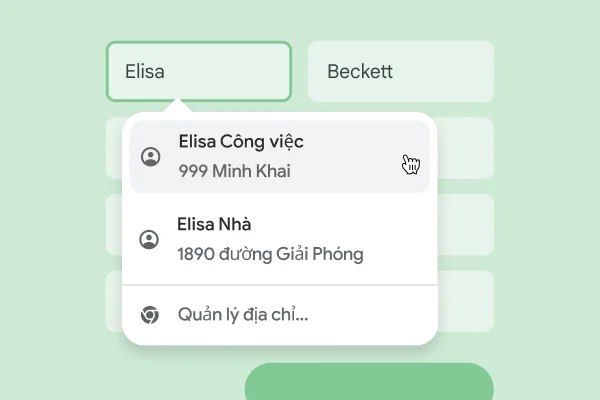This screenshot has width=600, height=400.
Task: Focus the last name field containing Beckett
Action: tap(400, 72)
